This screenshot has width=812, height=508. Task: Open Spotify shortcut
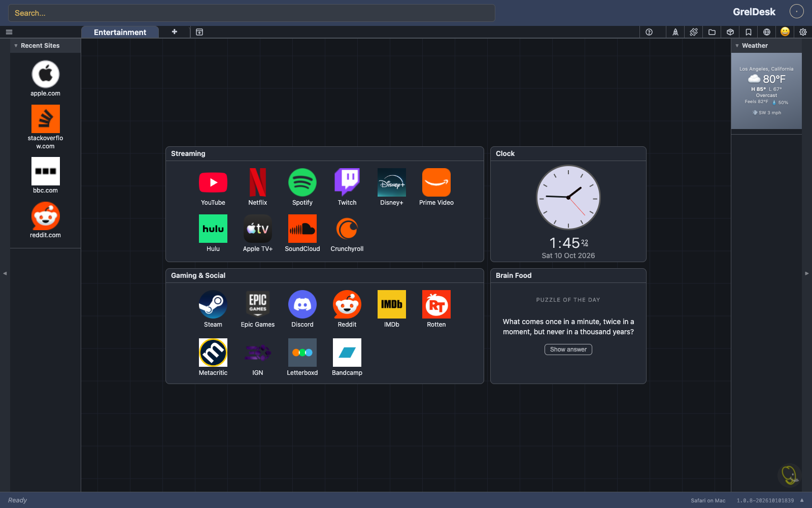302,187
